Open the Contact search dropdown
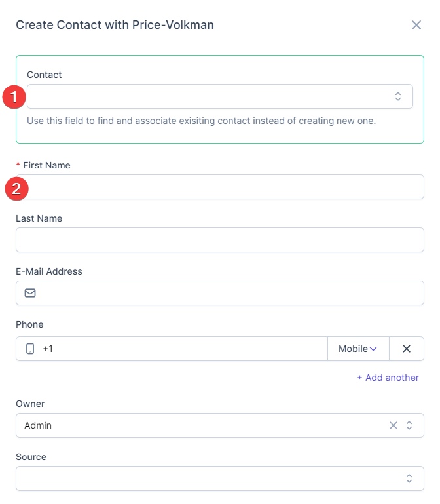 point(210,96)
